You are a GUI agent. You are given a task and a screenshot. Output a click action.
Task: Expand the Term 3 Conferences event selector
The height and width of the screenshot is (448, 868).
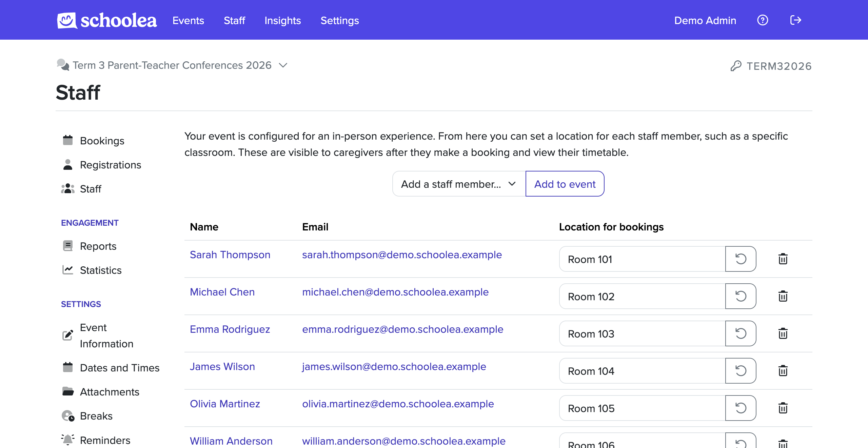pos(283,65)
